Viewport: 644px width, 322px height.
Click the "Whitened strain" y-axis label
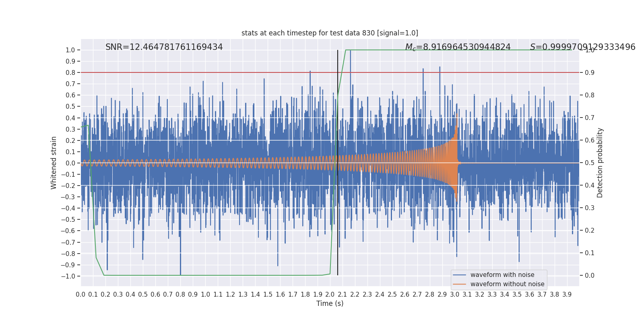[54, 163]
